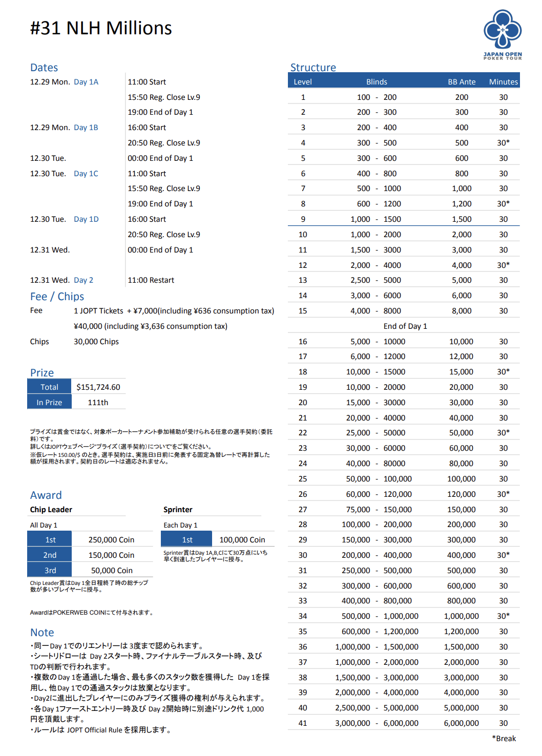Click the blue Total cell under Prize
The image size is (542, 756).
pos(49,387)
